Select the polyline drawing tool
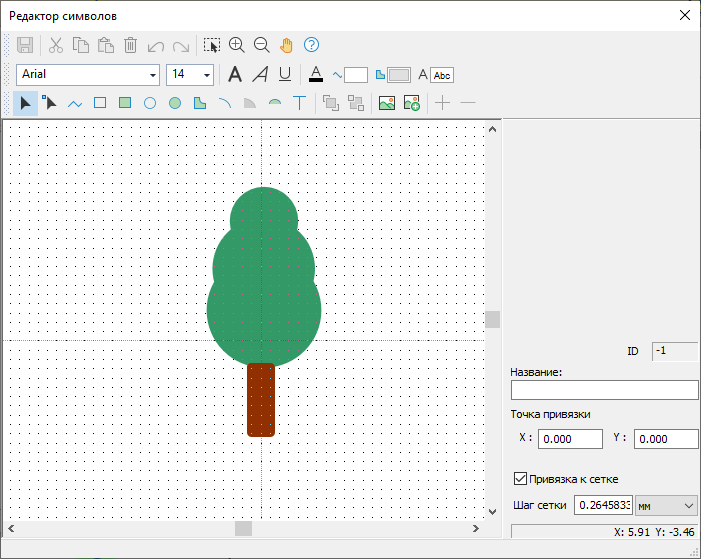The image size is (701, 559). coord(75,103)
